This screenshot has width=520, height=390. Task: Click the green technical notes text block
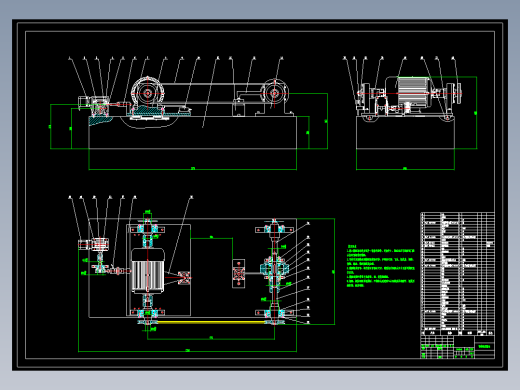381,266
